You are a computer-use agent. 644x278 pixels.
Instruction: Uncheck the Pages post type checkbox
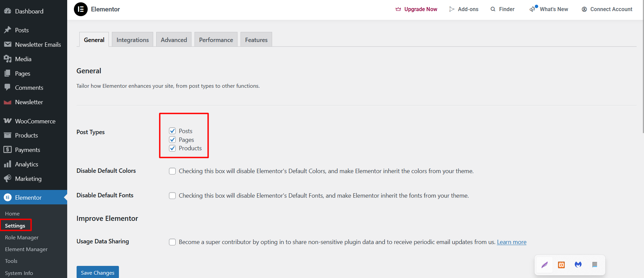pyautogui.click(x=172, y=140)
